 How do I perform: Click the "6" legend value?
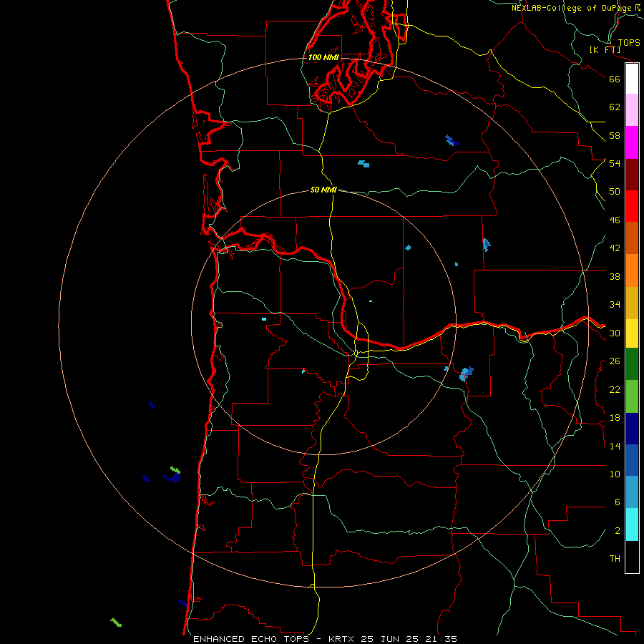coord(618,502)
